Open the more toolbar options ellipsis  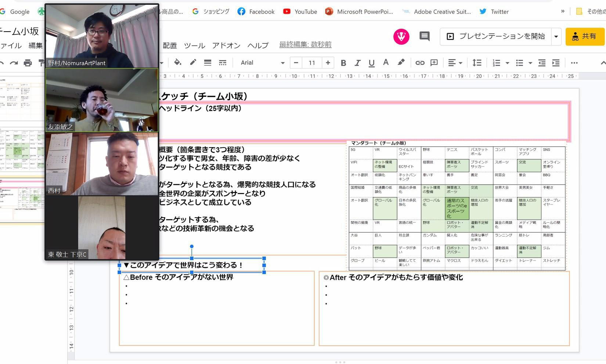[574, 63]
